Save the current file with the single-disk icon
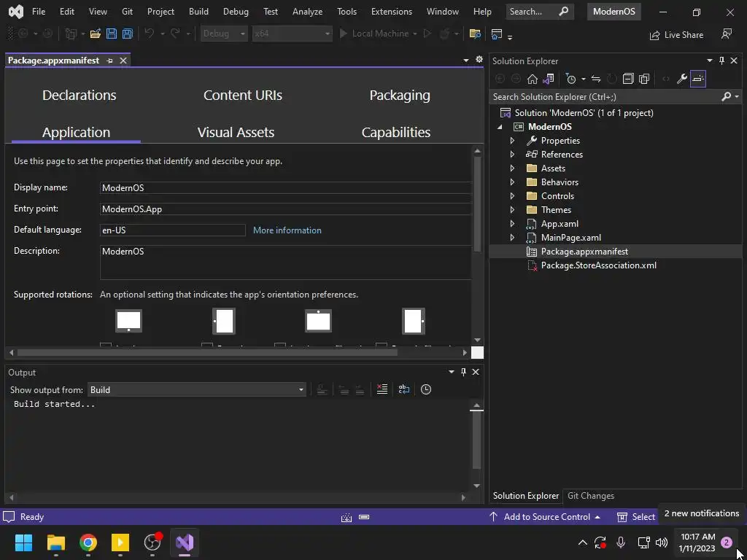Image resolution: width=747 pixels, height=560 pixels. point(112,34)
